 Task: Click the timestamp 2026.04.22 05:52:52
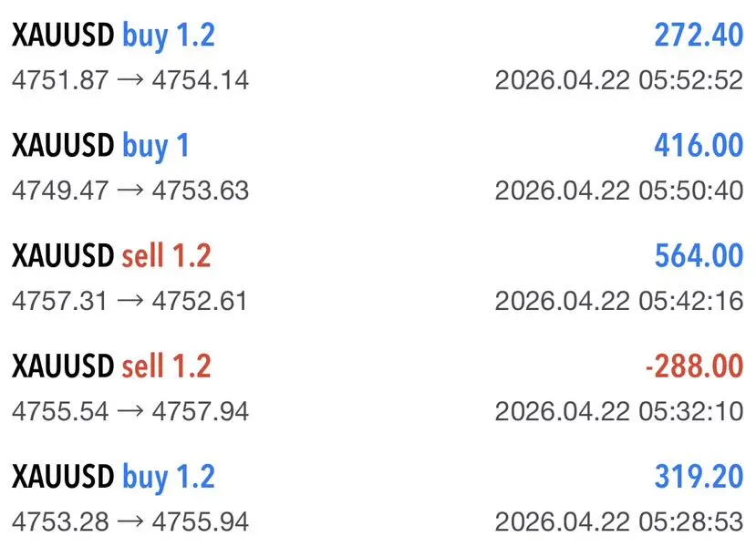point(619,80)
